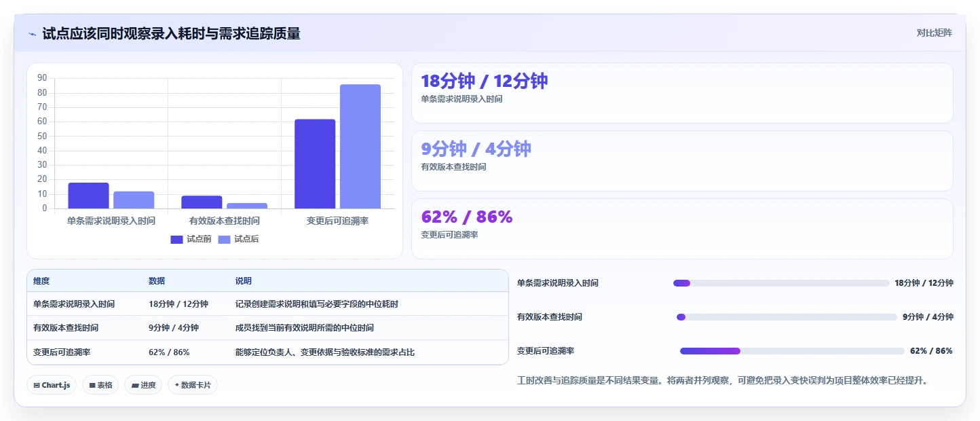Select the 18分钟 / 12分钟 data card

pos(682,93)
